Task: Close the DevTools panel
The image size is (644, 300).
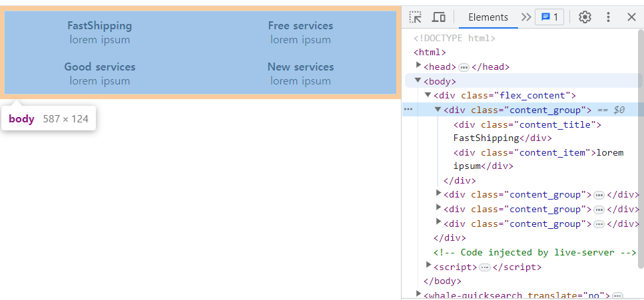Action: (x=631, y=17)
